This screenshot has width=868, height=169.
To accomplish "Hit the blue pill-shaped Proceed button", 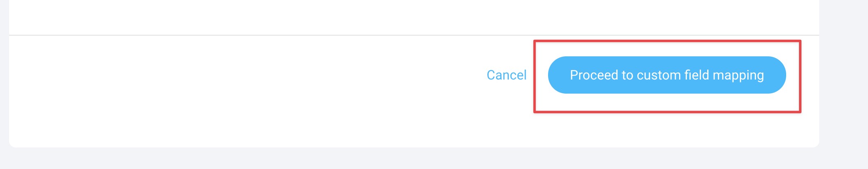I will click(x=667, y=75).
